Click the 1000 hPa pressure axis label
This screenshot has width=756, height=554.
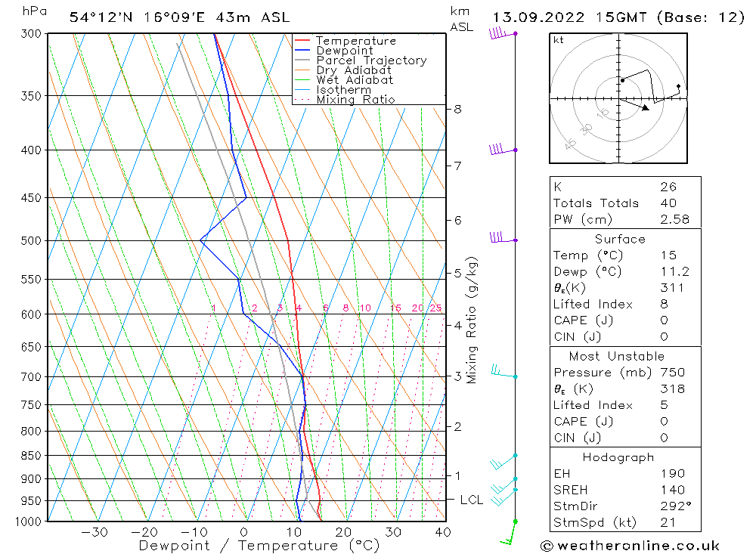[x=29, y=522]
